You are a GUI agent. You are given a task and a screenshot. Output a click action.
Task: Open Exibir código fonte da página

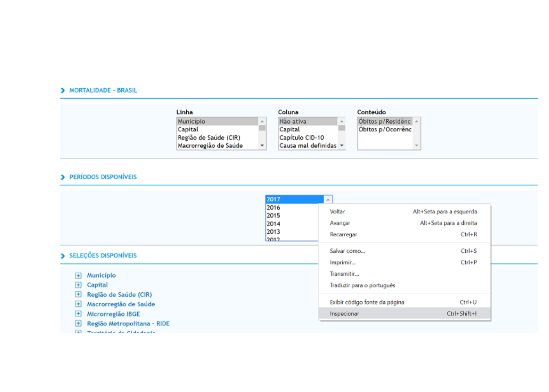coord(367,302)
